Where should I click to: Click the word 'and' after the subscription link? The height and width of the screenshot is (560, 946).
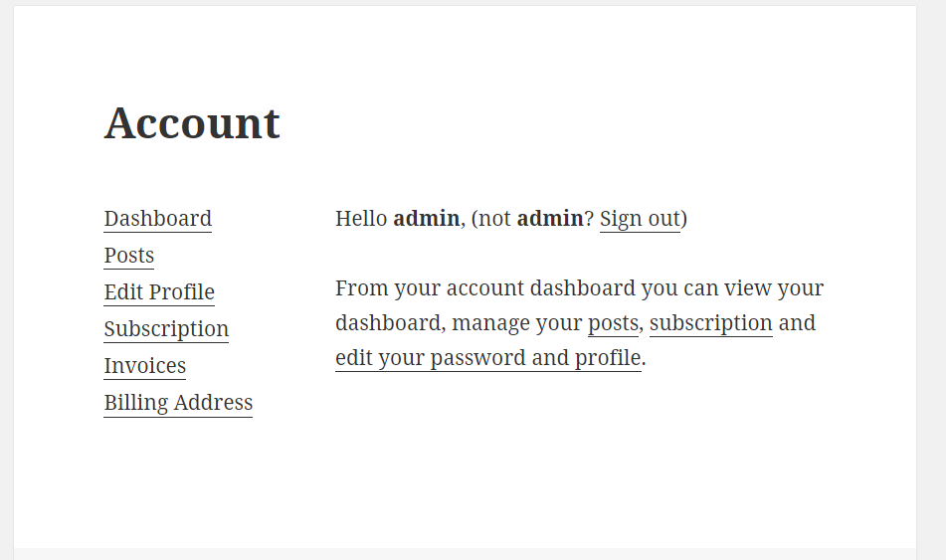pos(797,323)
